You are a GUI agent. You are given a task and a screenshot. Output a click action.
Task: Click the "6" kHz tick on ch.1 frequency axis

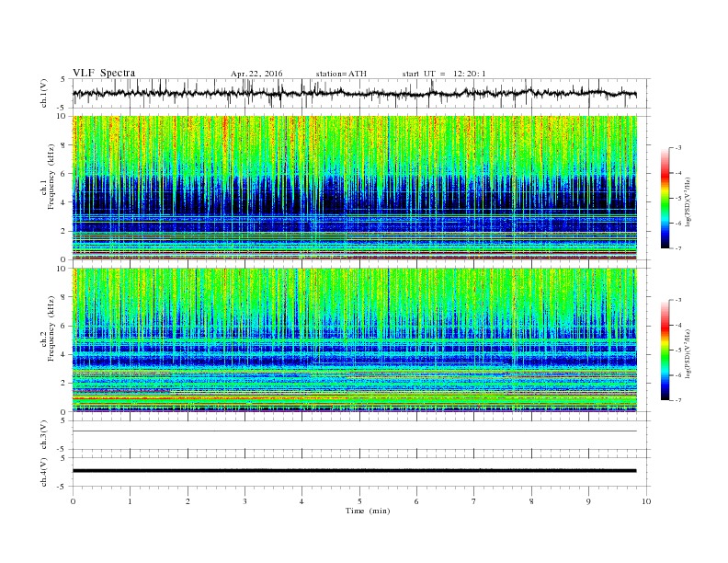tap(64, 174)
